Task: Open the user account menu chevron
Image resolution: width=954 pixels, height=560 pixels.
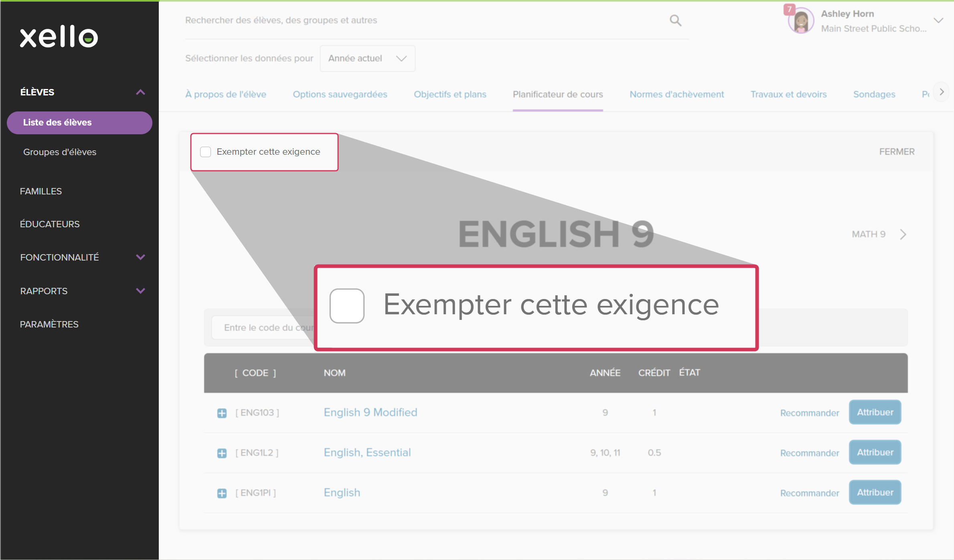Action: tap(938, 21)
